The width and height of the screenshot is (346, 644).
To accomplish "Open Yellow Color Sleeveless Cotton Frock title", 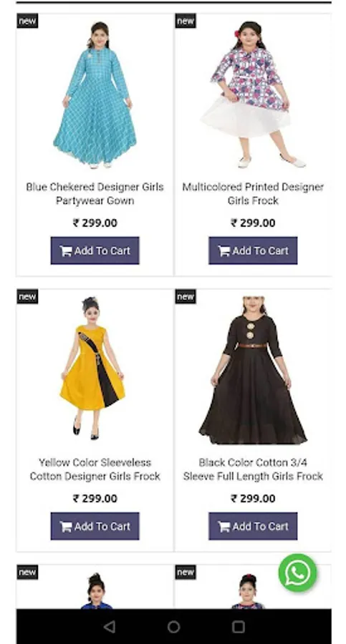I will [95, 469].
